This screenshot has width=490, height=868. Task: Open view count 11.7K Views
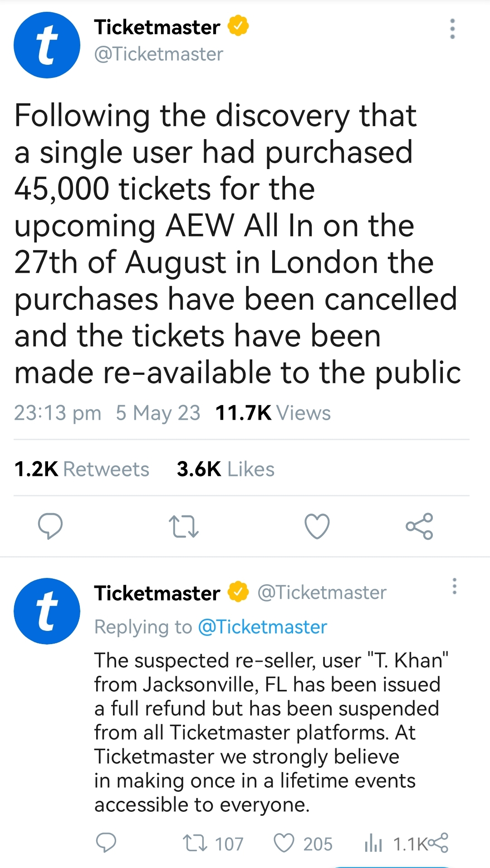(x=273, y=413)
